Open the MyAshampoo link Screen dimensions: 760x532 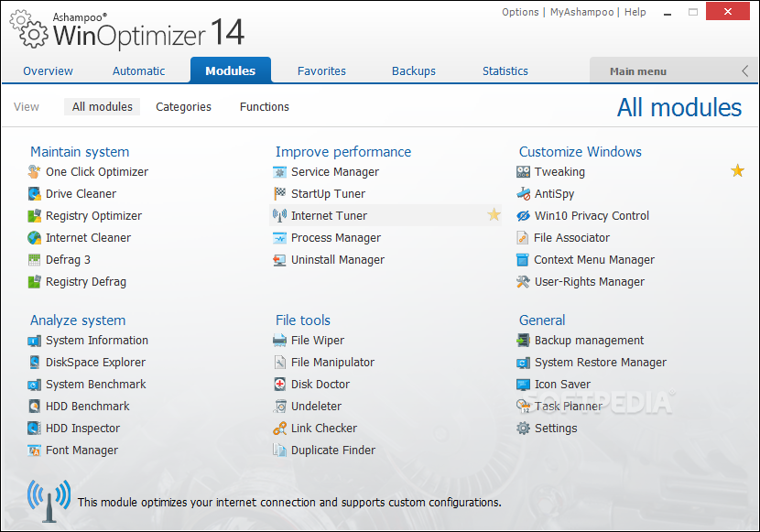point(581,12)
